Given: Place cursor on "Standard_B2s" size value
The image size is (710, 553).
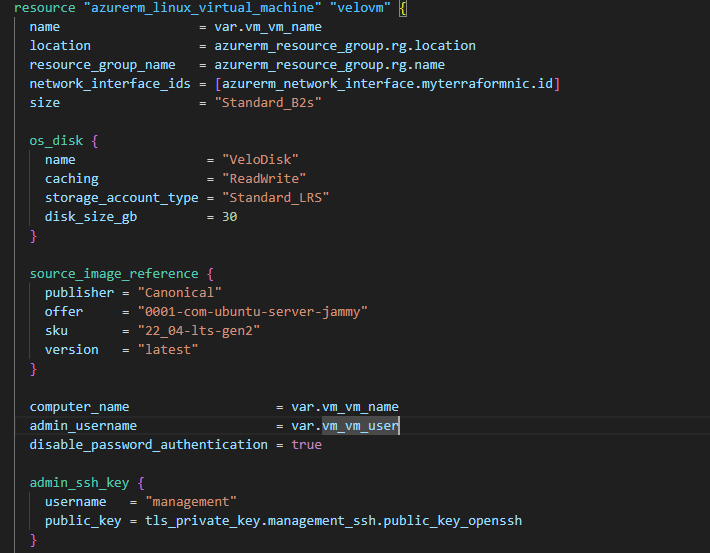Looking at the screenshot, I should coord(268,103).
